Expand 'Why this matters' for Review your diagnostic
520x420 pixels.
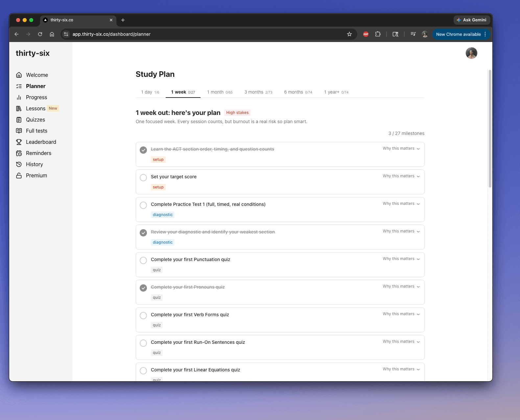[401, 231]
